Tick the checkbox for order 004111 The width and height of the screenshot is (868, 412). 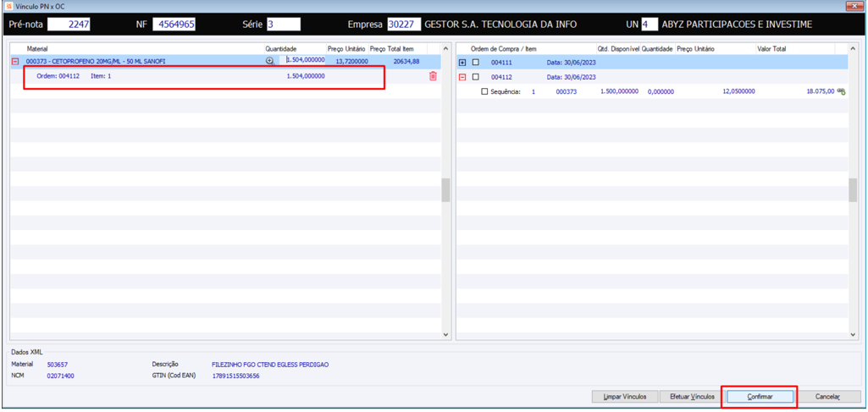[x=476, y=63]
